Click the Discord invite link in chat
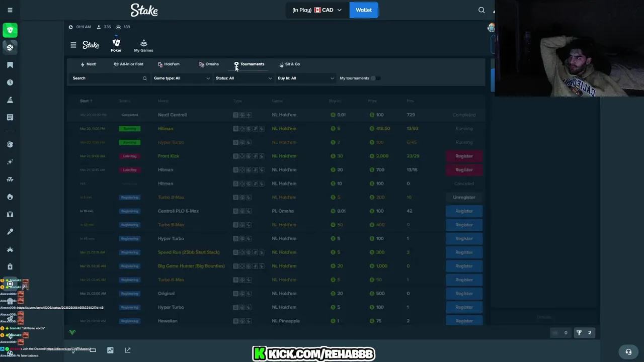 (x=69, y=349)
